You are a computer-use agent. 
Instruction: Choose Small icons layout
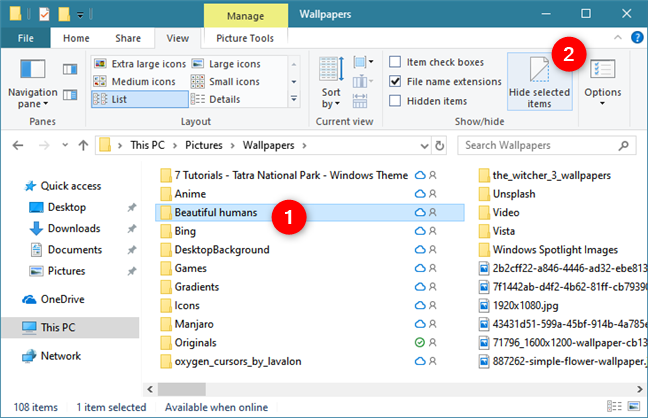point(226,81)
